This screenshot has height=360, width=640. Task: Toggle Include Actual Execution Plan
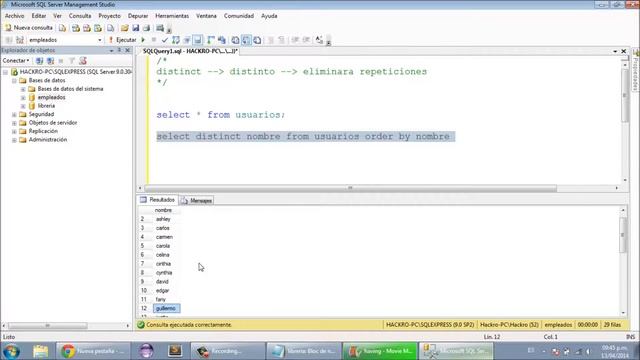coord(211,40)
